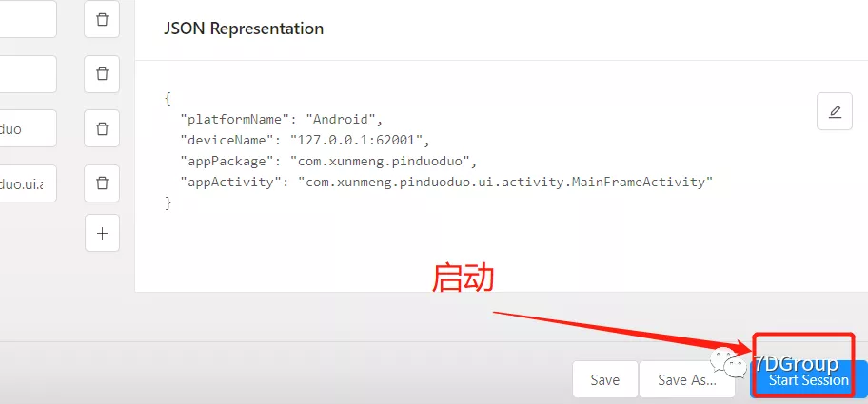
Task: Select the value field showing 'duo.ui.a'
Action: pos(28,183)
